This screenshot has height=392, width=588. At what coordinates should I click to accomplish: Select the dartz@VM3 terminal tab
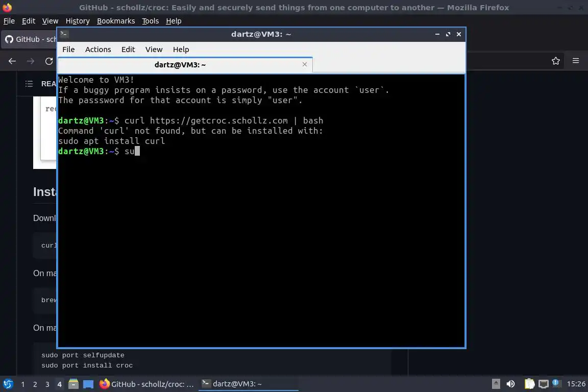coord(185,64)
